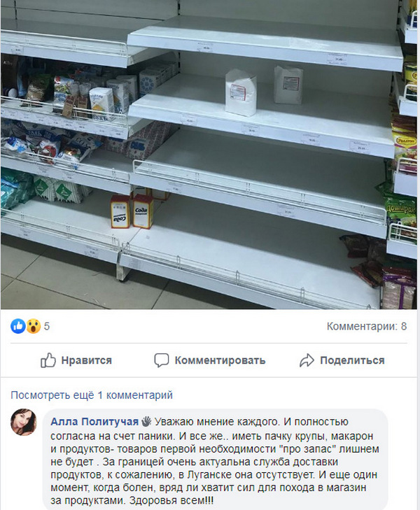Viewport: 420px width, 510px height.
Task: Click the thumb icon on Нравится button
Action: pos(48,360)
